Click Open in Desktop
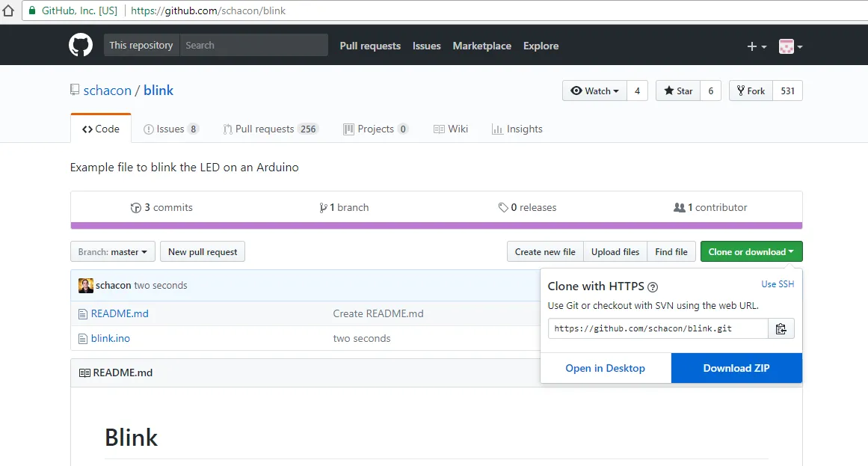 606,368
